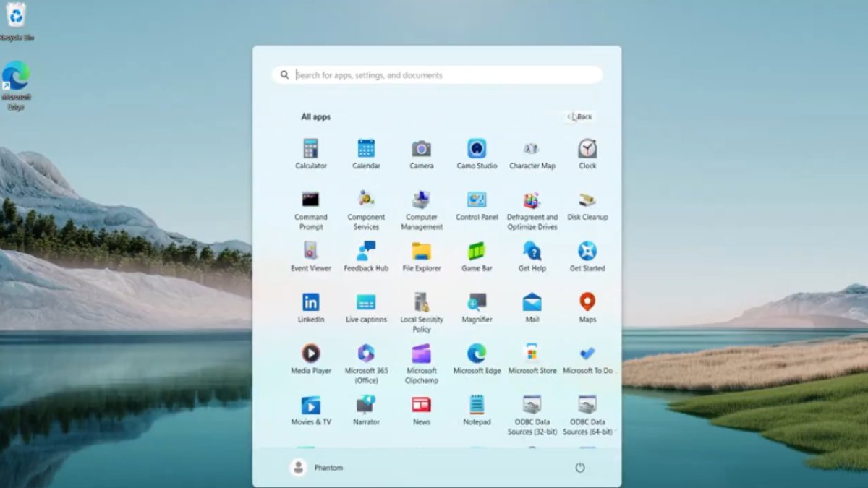868x488 pixels.
Task: Launch Notepad
Action: coord(477,411)
